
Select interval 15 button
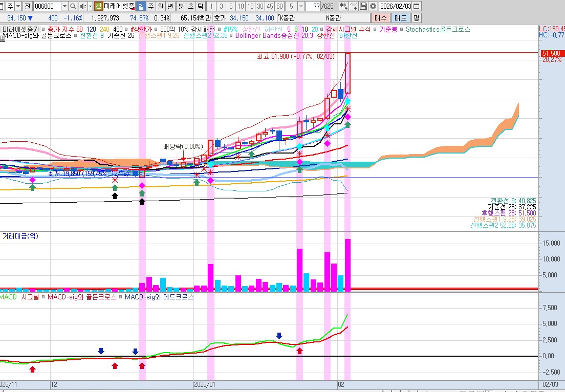(x=250, y=6)
